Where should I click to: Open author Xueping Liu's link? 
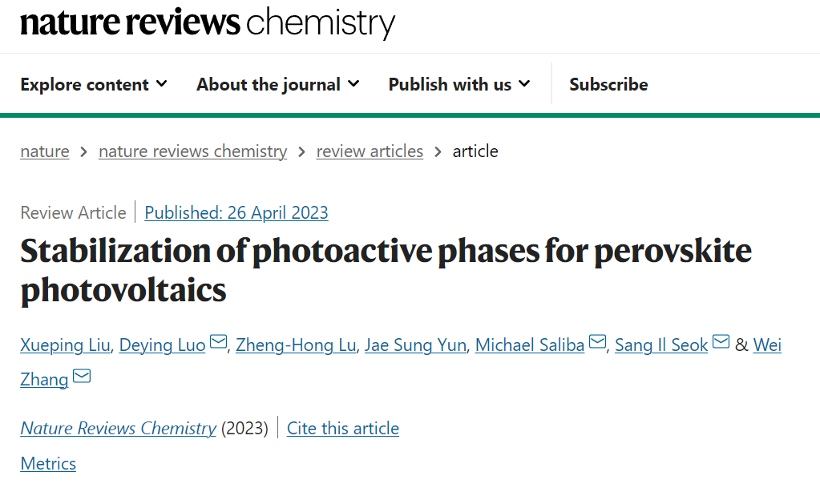tap(66, 345)
